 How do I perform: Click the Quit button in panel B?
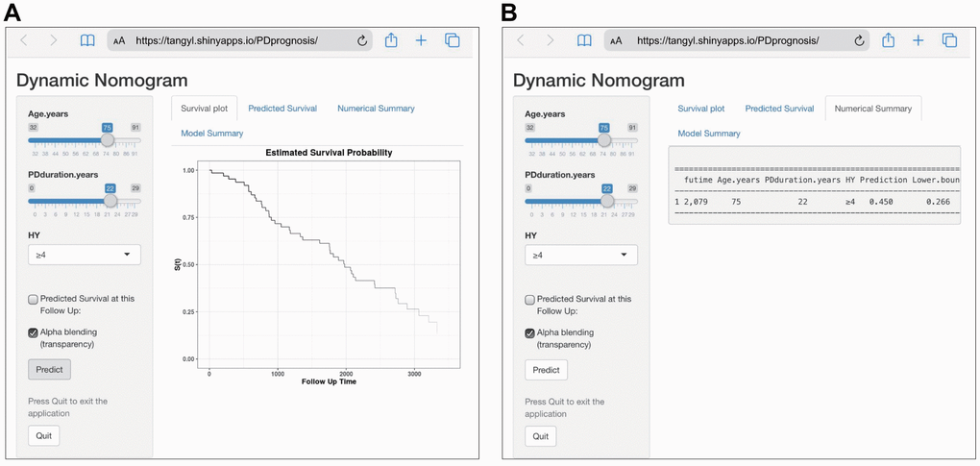tap(540, 436)
